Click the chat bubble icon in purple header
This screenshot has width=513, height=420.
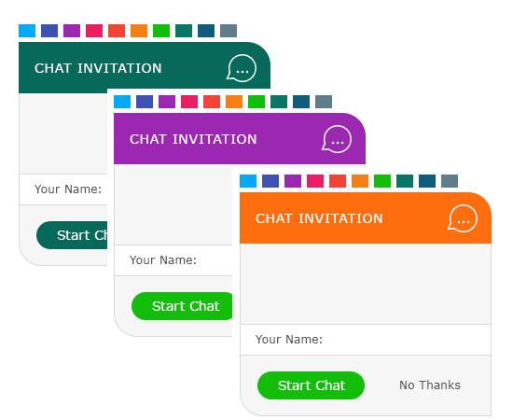[337, 139]
